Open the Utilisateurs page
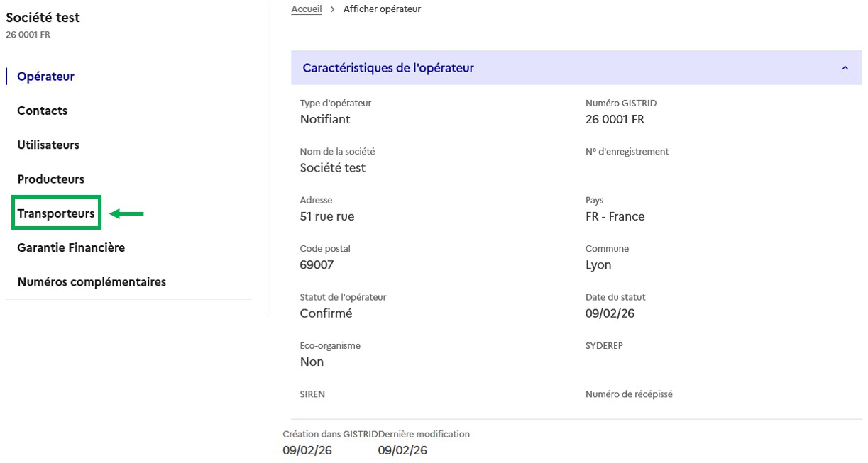 [x=48, y=145]
